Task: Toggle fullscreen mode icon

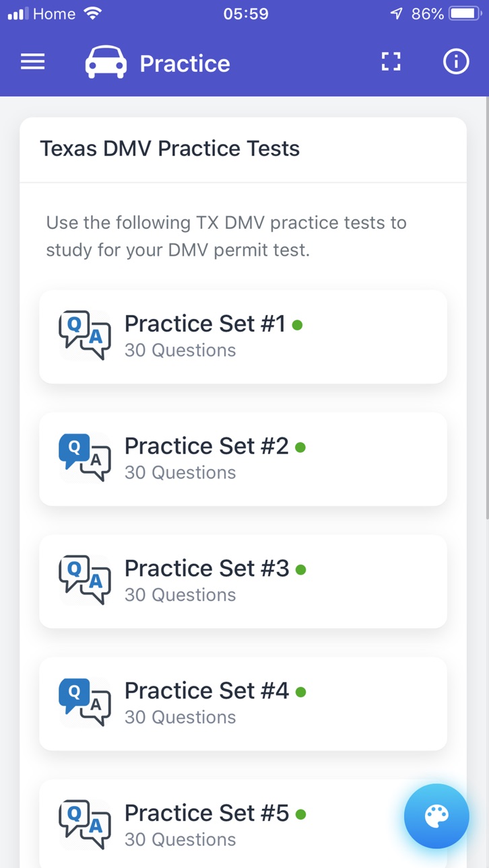Action: click(x=391, y=62)
